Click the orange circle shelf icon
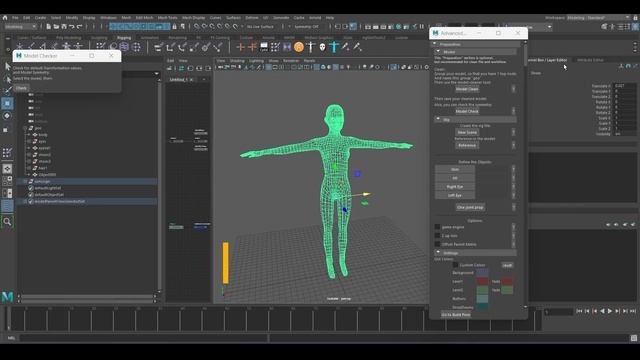 pos(299,47)
